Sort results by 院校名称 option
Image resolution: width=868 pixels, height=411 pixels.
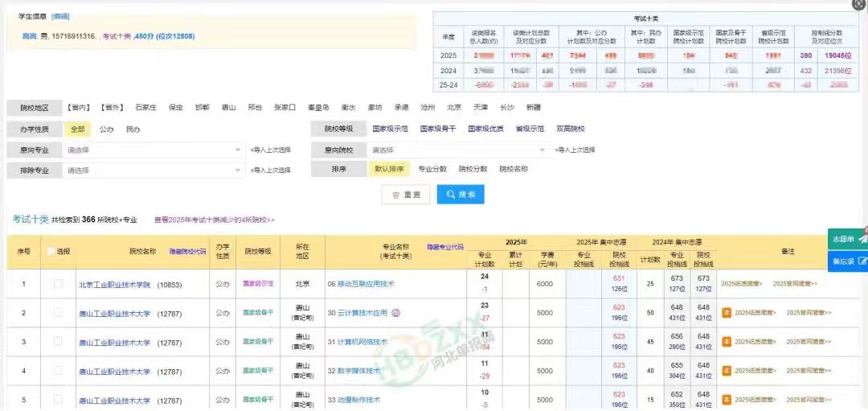point(514,169)
